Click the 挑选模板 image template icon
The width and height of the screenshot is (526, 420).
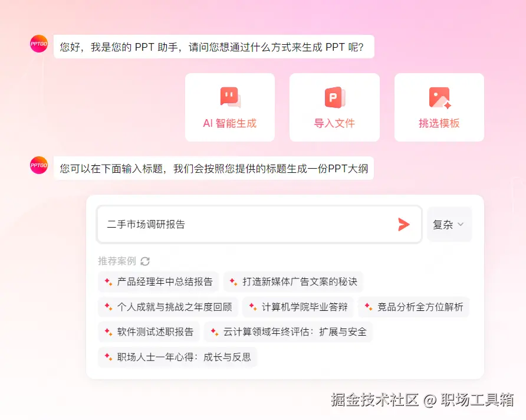point(439,97)
